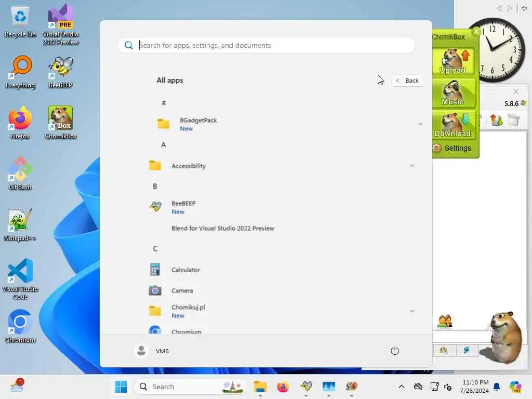Viewport: 532px width, 399px height.
Task: Open the Chromium desktop shortcut
Action: (20, 326)
